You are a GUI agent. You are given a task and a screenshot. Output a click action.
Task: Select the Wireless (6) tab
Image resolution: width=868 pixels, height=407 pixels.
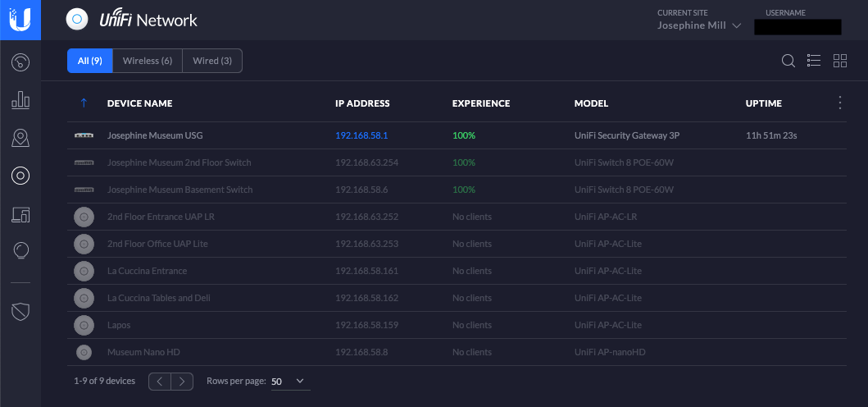pyautogui.click(x=148, y=61)
